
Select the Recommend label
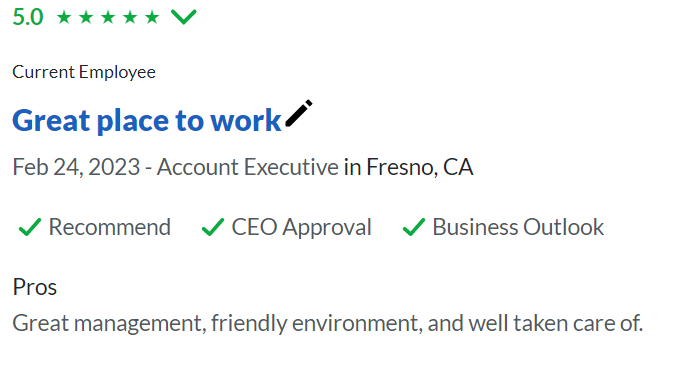pos(110,227)
